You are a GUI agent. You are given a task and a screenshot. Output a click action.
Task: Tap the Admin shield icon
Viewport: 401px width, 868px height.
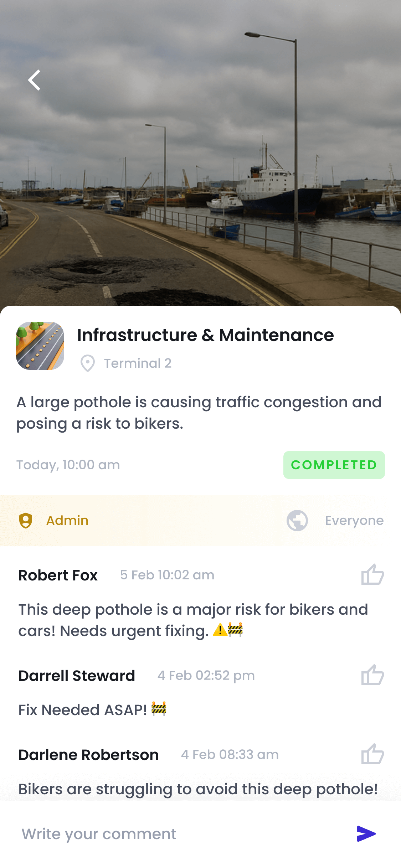coord(26,521)
